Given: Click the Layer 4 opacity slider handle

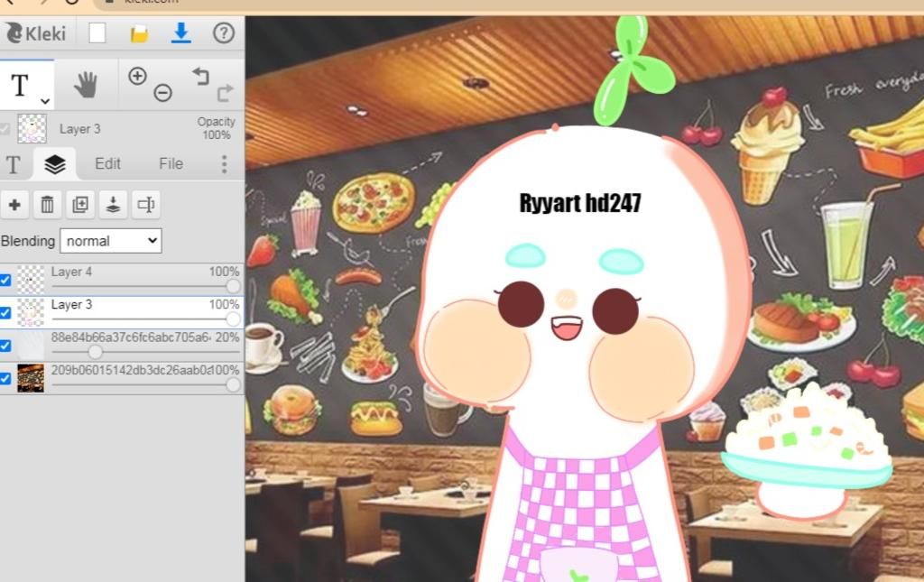Looking at the screenshot, I should [x=234, y=286].
